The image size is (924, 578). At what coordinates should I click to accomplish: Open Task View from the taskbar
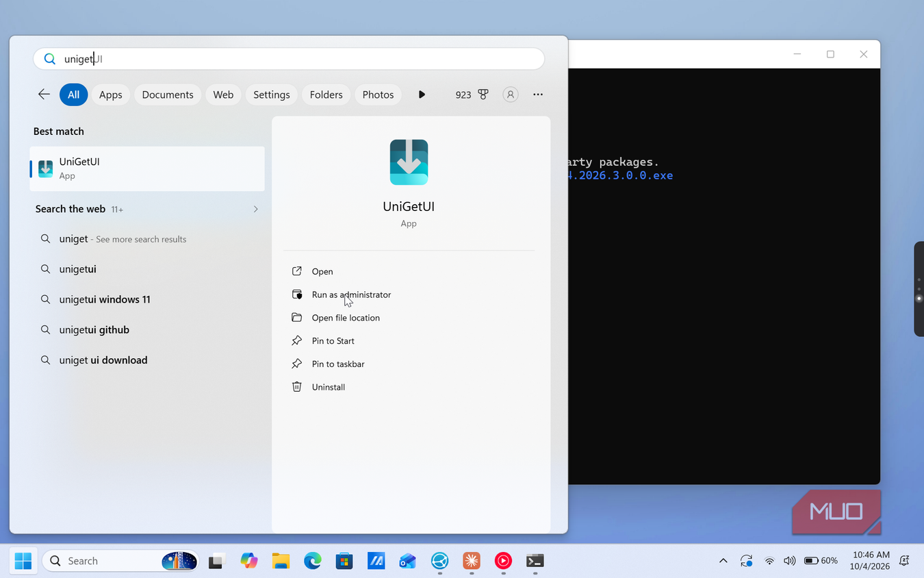coord(217,561)
